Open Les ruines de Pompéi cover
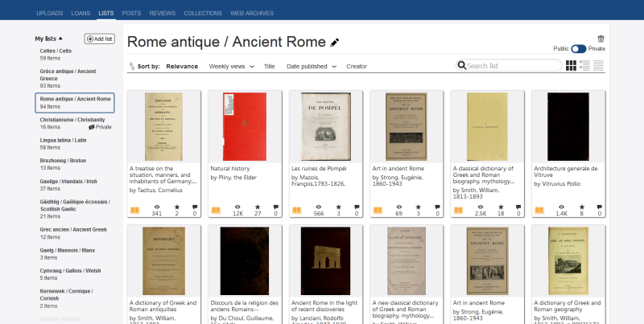This screenshot has width=644, height=324. pos(326,127)
